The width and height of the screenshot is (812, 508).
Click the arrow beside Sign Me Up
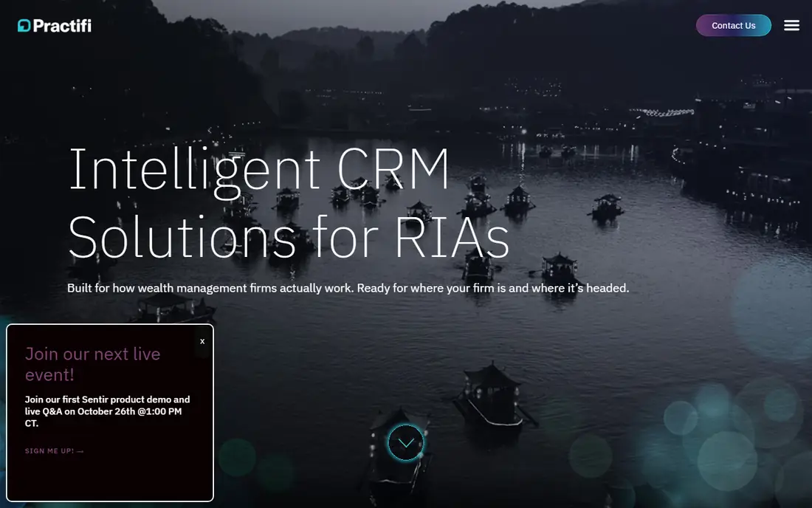[80, 452]
